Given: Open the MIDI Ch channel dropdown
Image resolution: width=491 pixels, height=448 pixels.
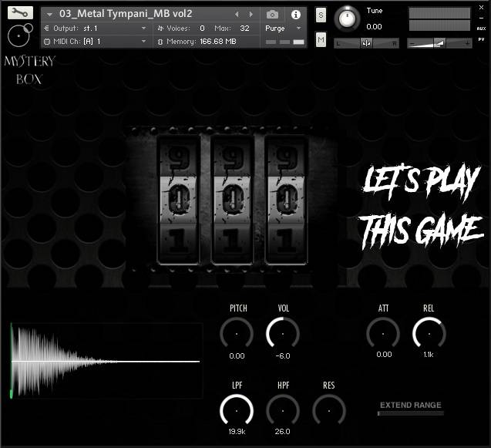Looking at the screenshot, I should pos(143,41).
